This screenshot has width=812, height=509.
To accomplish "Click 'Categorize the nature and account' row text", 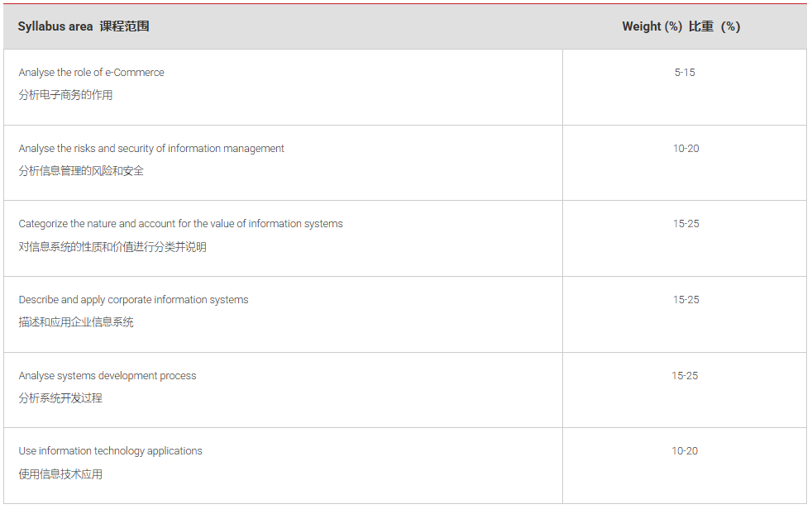I will [x=180, y=224].
